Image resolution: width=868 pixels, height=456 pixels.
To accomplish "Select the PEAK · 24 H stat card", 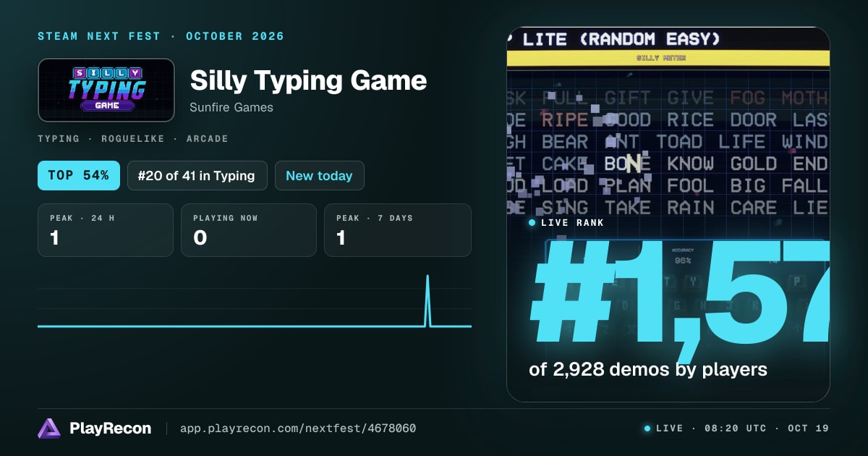I will (106, 230).
